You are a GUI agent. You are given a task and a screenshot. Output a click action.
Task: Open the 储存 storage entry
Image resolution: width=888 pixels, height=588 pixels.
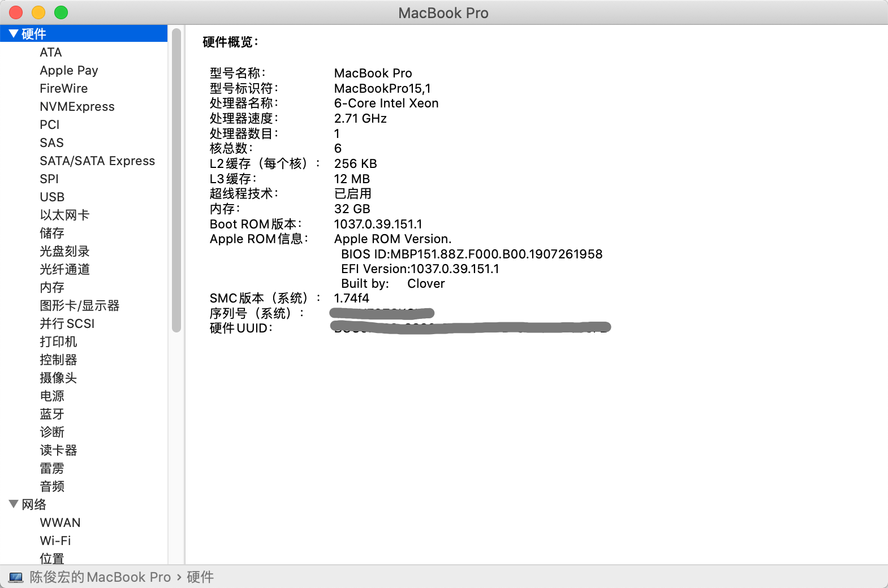(52, 233)
